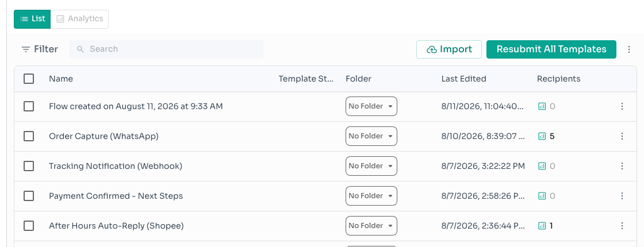Image resolution: width=644 pixels, height=247 pixels.
Task: Open row menu for 'Flow created on August 11'
Action: [622, 106]
